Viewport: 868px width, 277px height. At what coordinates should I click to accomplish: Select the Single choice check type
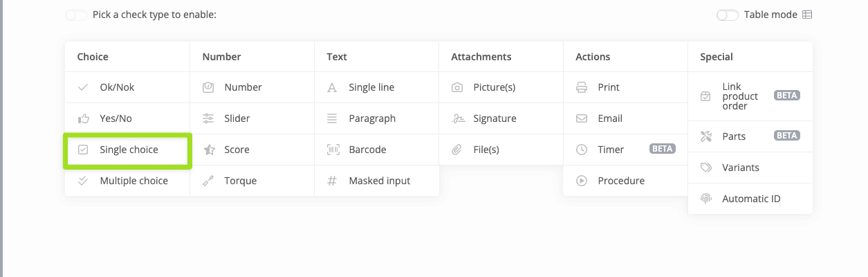point(129,150)
